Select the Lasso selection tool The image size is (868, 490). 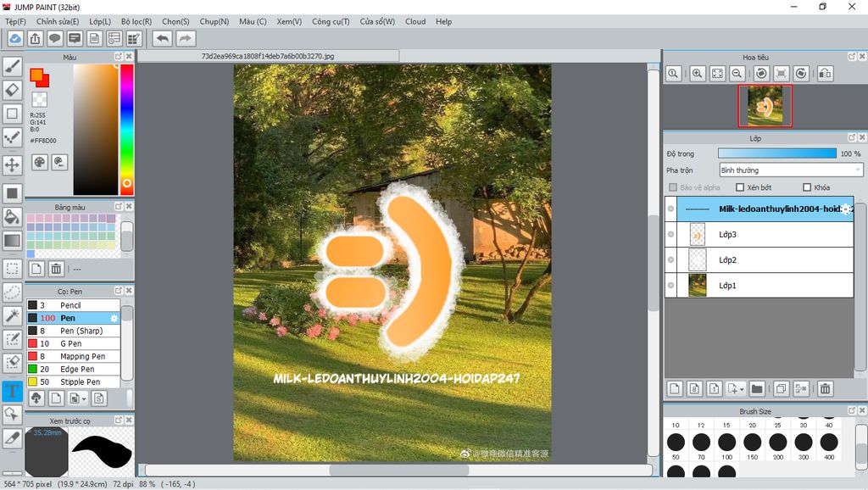click(12, 292)
